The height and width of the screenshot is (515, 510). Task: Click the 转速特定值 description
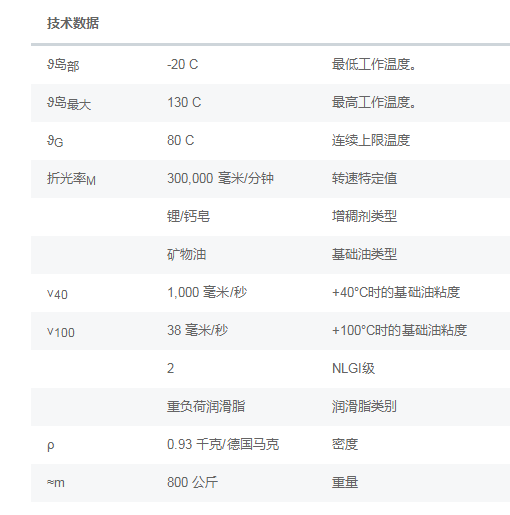click(364, 178)
